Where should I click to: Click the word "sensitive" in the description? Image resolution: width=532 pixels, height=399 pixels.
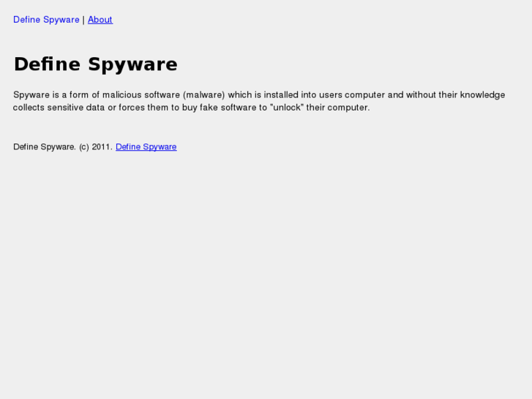point(67,108)
